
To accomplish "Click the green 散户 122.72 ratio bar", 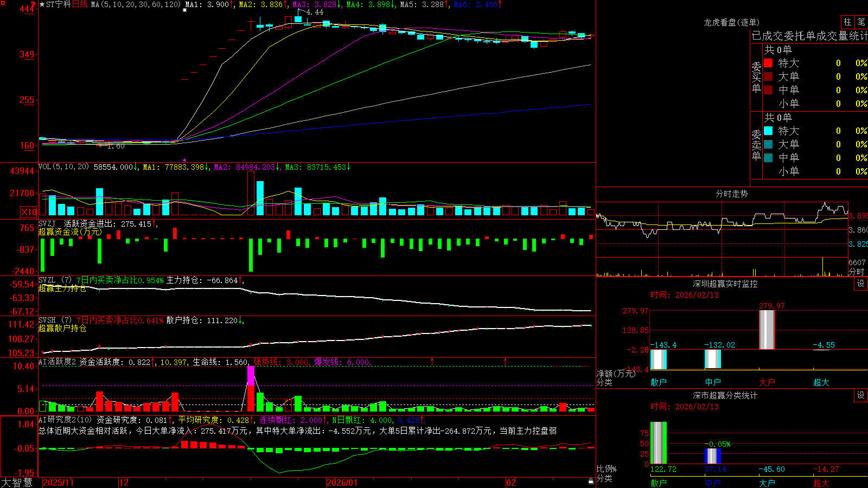I will point(658,442).
